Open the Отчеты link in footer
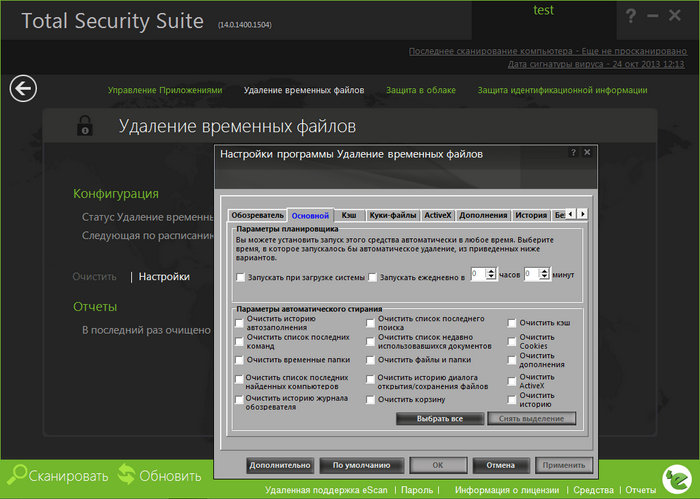This screenshot has height=499, width=700. click(x=641, y=490)
